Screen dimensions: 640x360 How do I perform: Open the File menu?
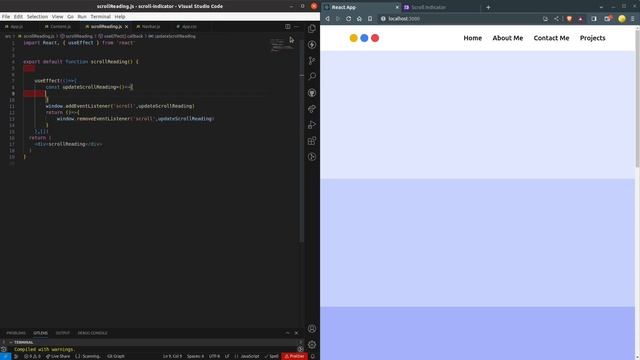click(6, 17)
